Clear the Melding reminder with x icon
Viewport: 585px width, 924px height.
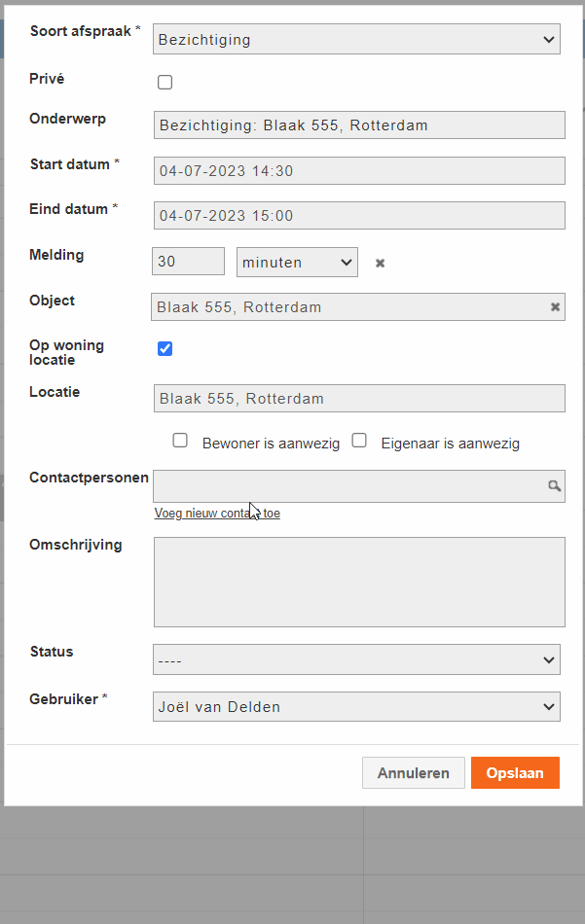click(x=380, y=263)
